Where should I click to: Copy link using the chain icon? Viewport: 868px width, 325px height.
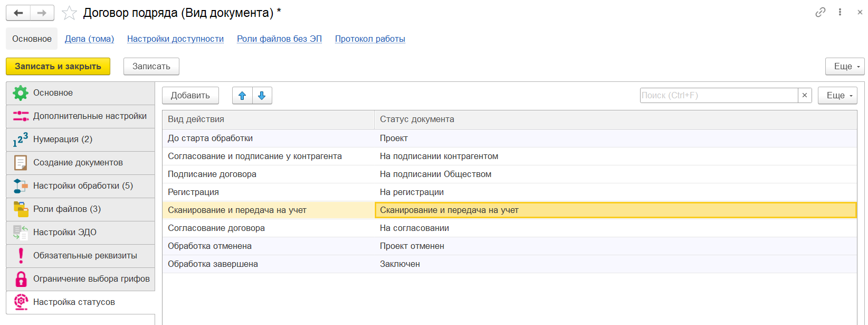820,12
